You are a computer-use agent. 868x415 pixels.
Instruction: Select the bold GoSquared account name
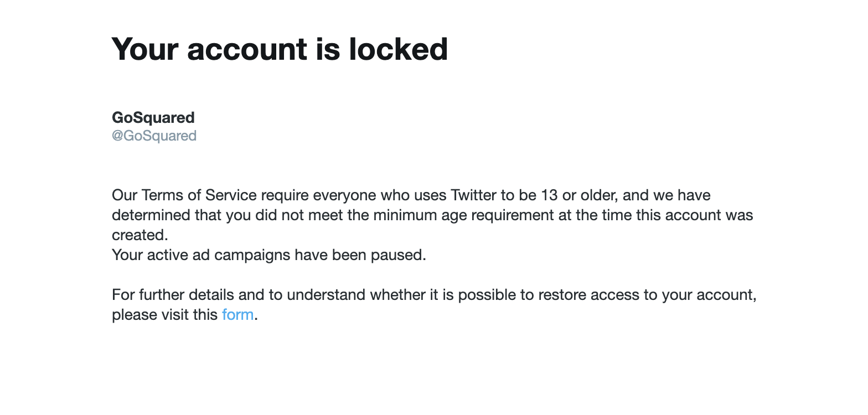click(x=153, y=117)
